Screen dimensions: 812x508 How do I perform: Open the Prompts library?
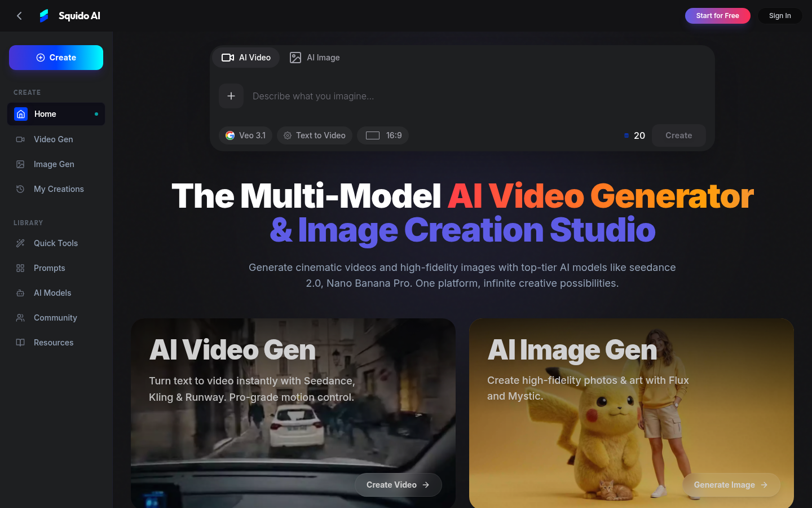49,268
